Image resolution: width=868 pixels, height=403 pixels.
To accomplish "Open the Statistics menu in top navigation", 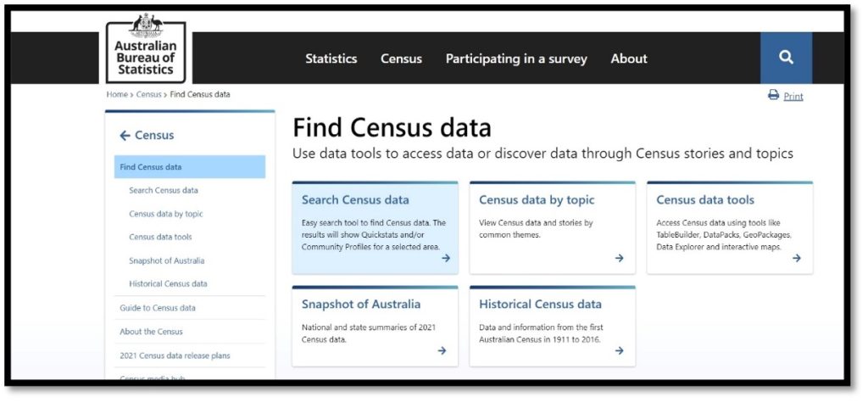I will point(331,59).
